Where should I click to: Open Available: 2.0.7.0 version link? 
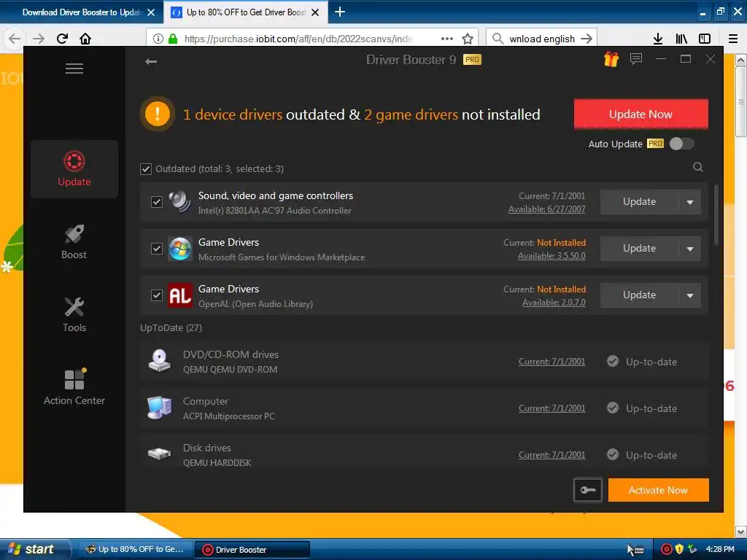pos(554,303)
